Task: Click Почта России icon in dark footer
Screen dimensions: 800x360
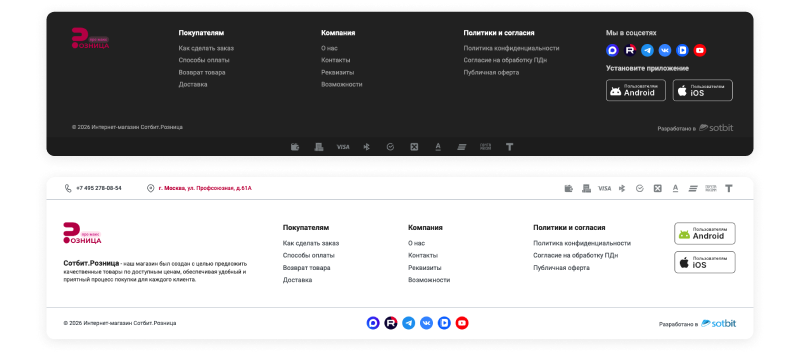Action: [x=485, y=147]
